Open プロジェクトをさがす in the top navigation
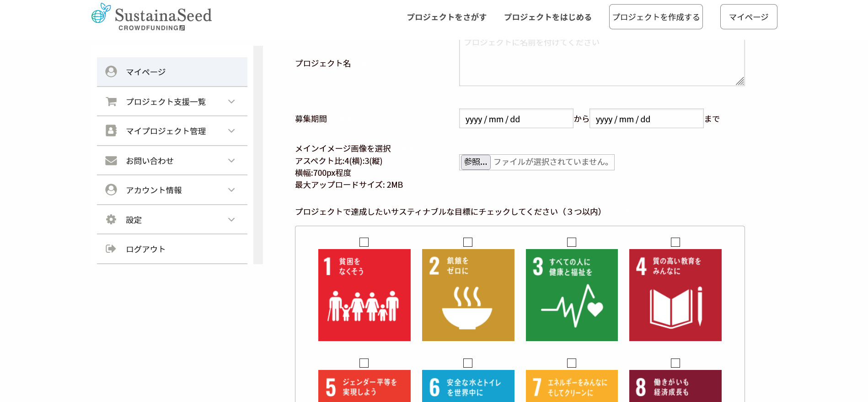Screen dimensions: 868x402 (x=447, y=17)
